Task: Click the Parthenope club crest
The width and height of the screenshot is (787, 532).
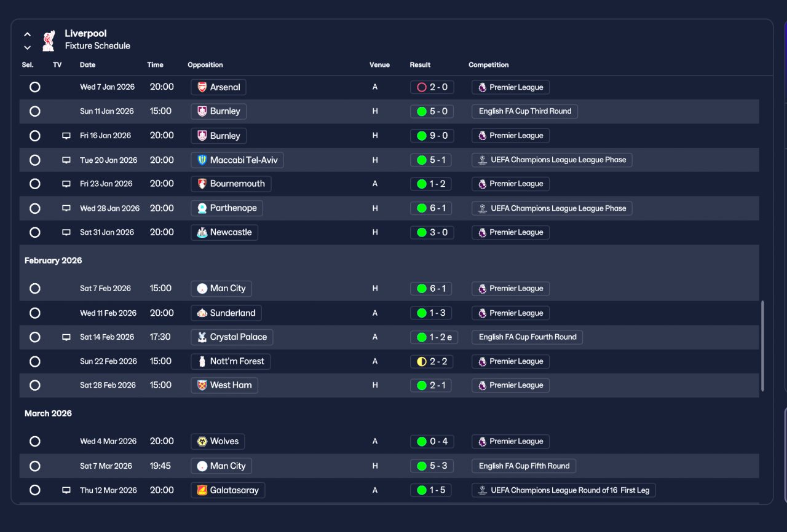Action: [x=202, y=208]
